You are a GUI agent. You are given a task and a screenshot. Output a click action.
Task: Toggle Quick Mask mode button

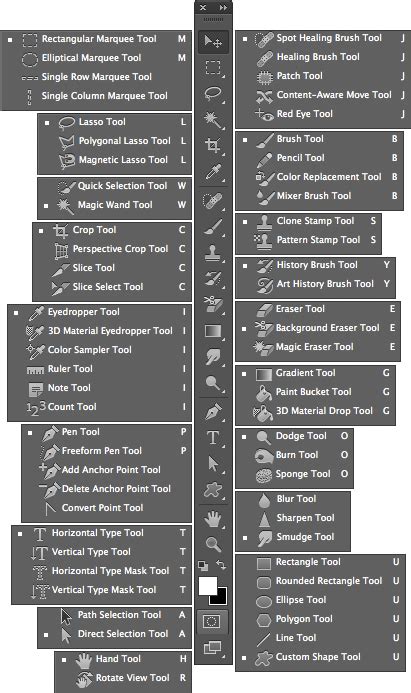[212, 622]
